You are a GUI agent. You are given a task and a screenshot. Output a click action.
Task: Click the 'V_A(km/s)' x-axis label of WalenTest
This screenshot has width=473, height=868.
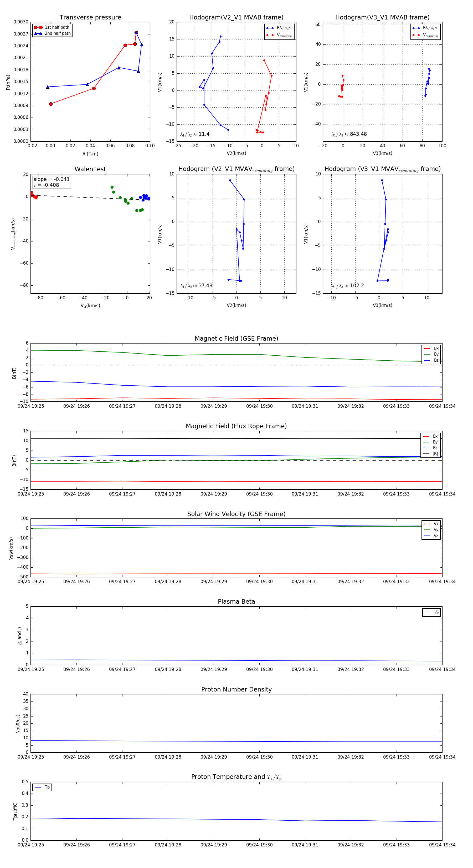[90, 306]
